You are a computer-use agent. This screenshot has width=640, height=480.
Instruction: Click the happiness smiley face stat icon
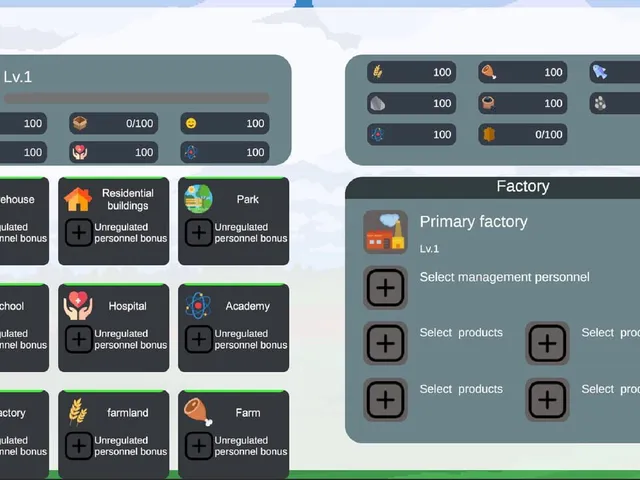pyautogui.click(x=191, y=123)
